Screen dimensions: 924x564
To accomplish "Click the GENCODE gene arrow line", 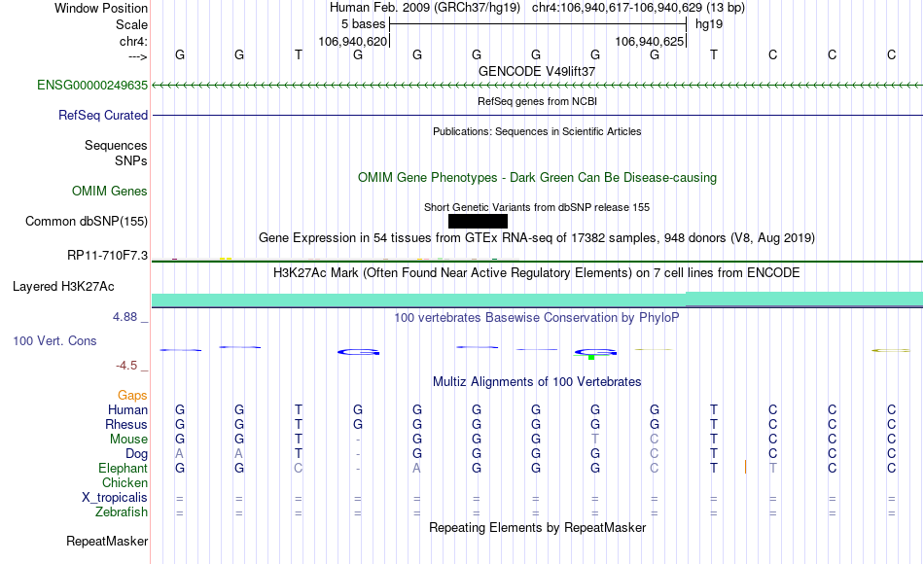I will click(537, 86).
